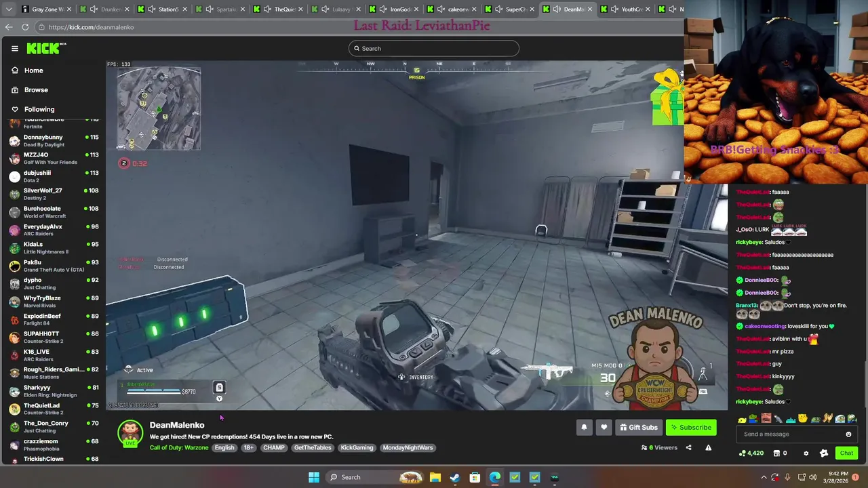
Task: Select dypho in the following list
Action: [x=53, y=283]
